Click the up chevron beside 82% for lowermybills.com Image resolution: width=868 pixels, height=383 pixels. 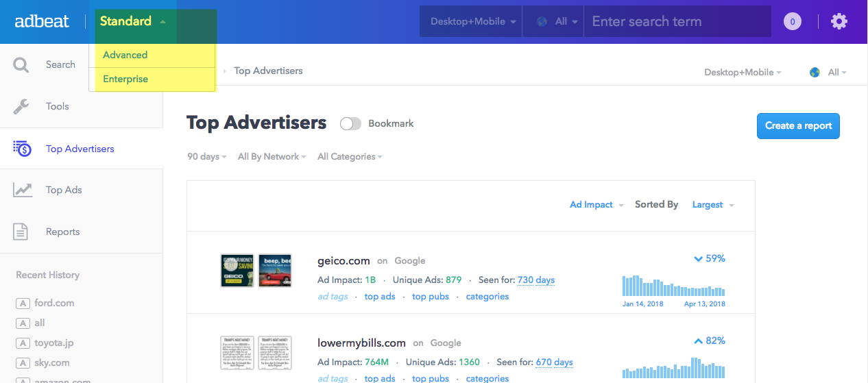coord(698,341)
